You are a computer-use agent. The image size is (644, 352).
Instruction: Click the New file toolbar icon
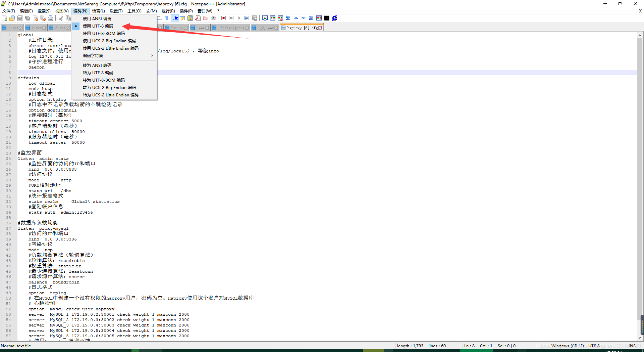(5, 18)
